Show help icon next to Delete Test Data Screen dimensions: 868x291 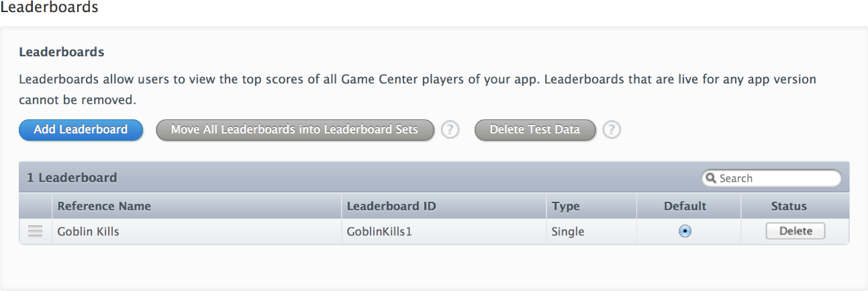tap(611, 130)
